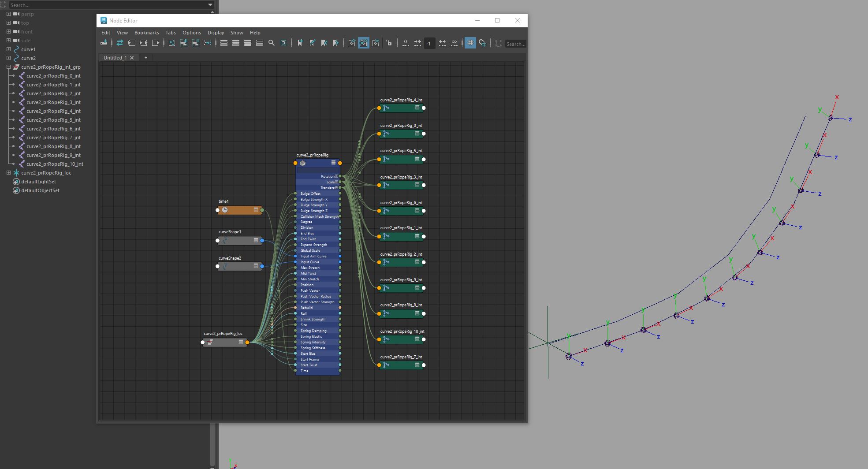Screen dimensions: 868x469
Task: Click the padlock icon in Node Editor toolbar
Action: [389, 43]
